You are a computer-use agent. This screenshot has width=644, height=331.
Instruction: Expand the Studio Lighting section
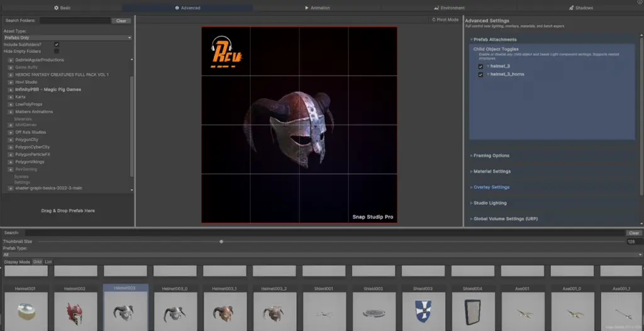click(x=490, y=203)
